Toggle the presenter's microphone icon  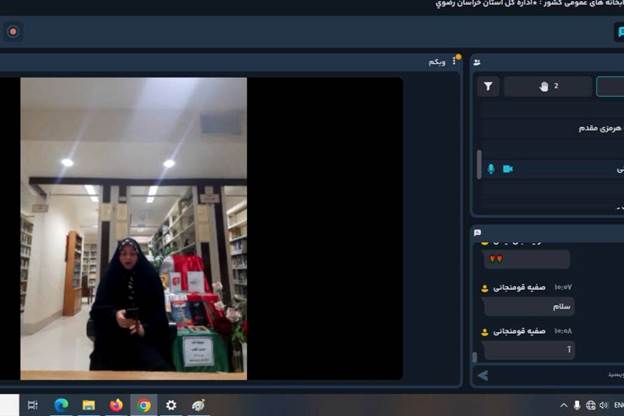[x=490, y=169]
